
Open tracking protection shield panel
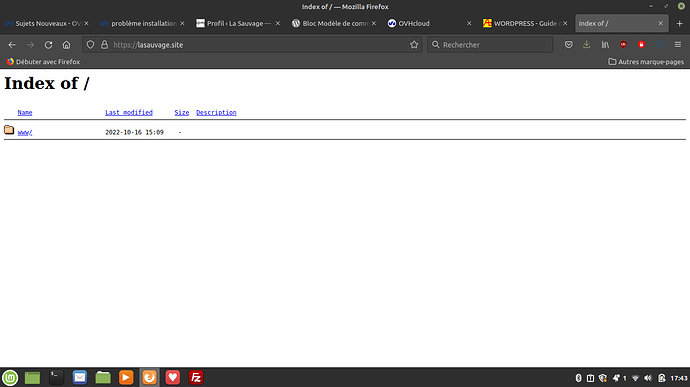click(90, 44)
